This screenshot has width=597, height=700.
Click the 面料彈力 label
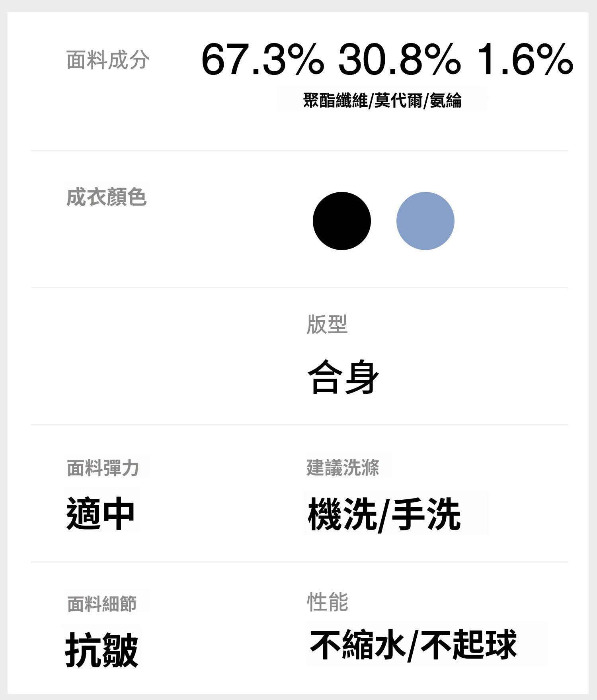click(x=103, y=468)
